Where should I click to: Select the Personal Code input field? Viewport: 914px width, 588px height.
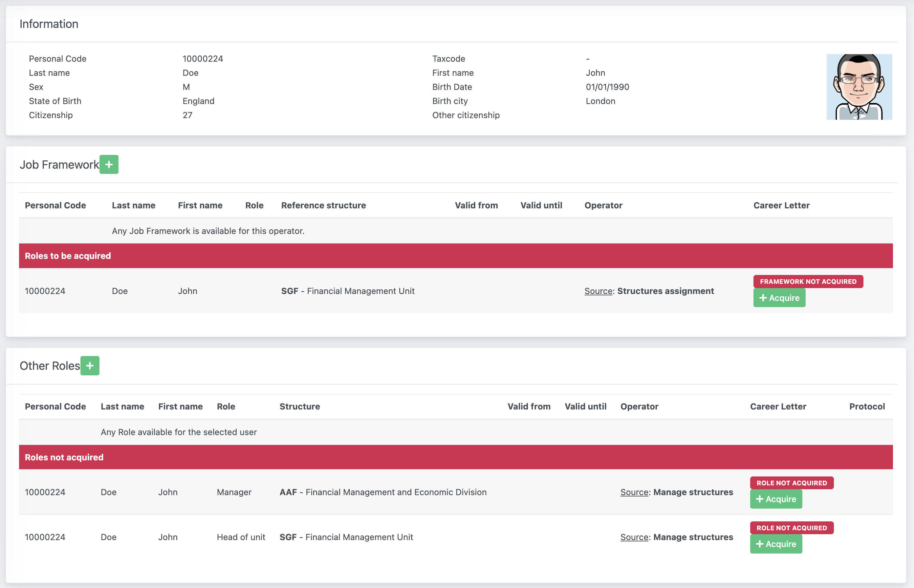click(x=203, y=59)
